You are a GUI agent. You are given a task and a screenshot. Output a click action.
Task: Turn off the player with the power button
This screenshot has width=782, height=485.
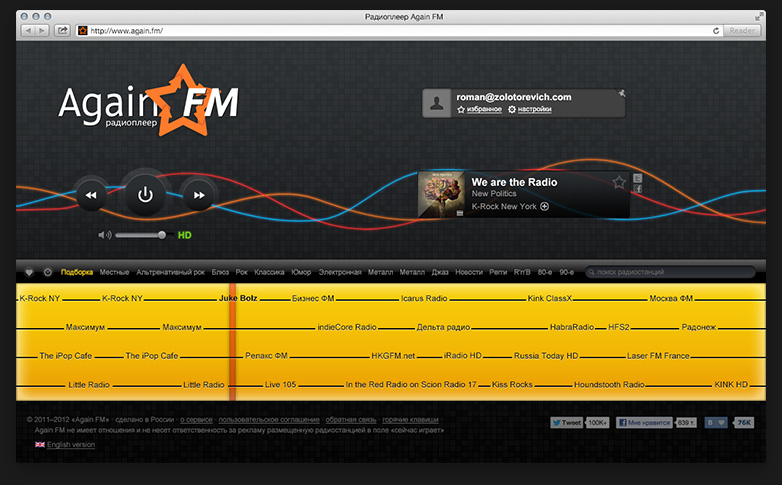click(145, 195)
